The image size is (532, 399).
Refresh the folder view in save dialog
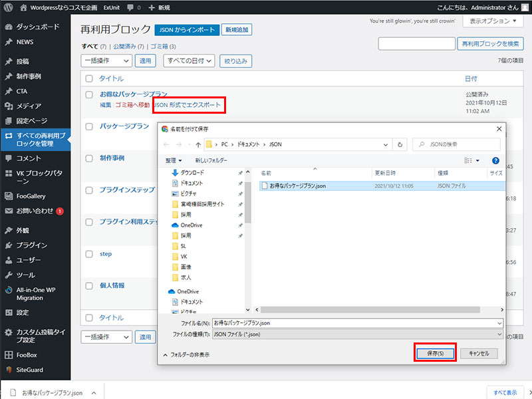coord(400,144)
